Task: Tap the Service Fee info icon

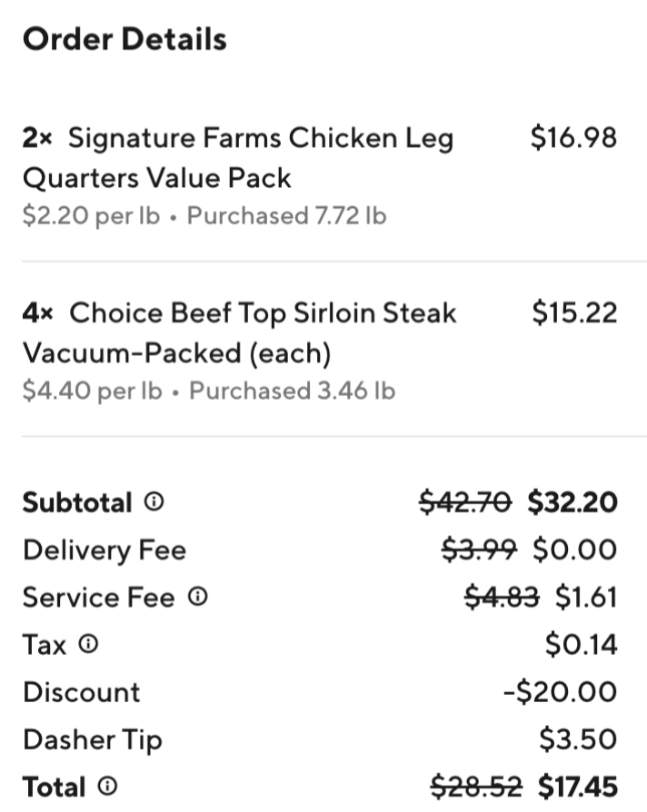Action: point(197,597)
